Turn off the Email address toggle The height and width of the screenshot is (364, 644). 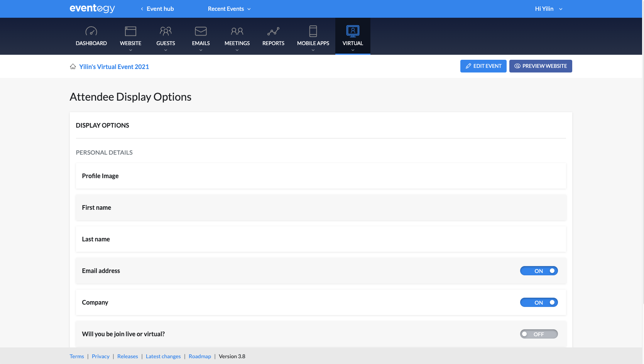(x=539, y=271)
